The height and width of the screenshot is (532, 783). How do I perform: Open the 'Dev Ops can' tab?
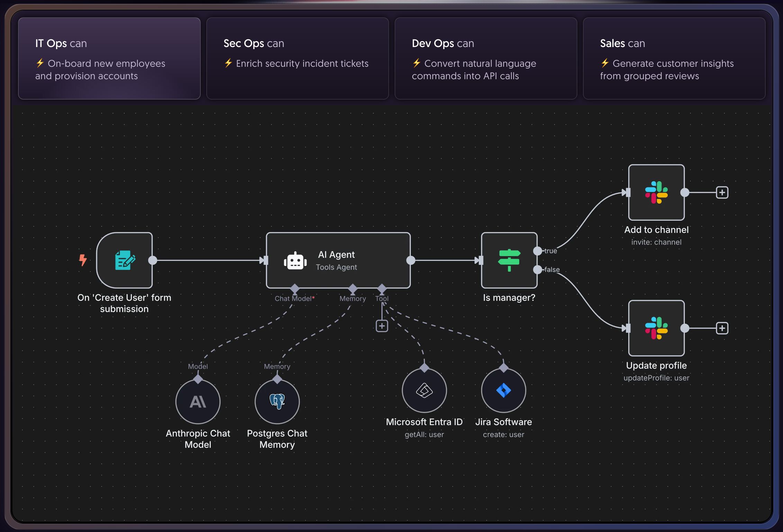click(x=486, y=58)
